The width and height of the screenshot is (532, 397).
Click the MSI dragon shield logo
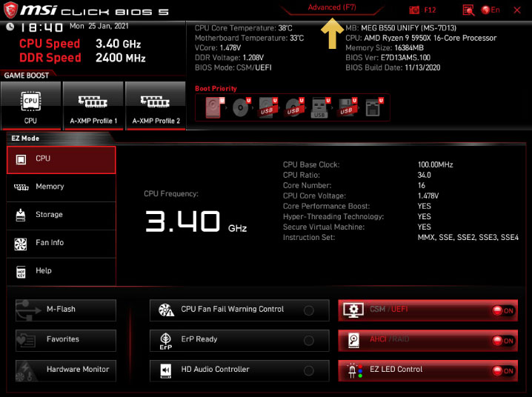pos(10,10)
